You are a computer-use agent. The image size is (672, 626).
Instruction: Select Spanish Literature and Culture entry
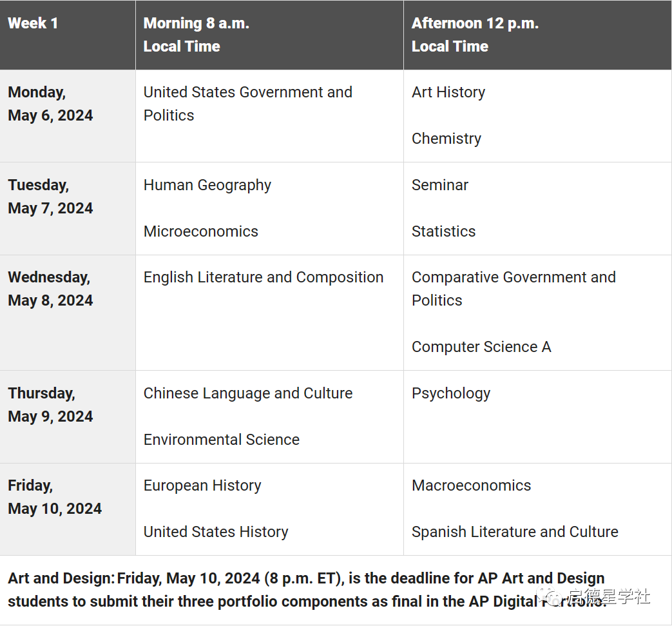(x=515, y=532)
